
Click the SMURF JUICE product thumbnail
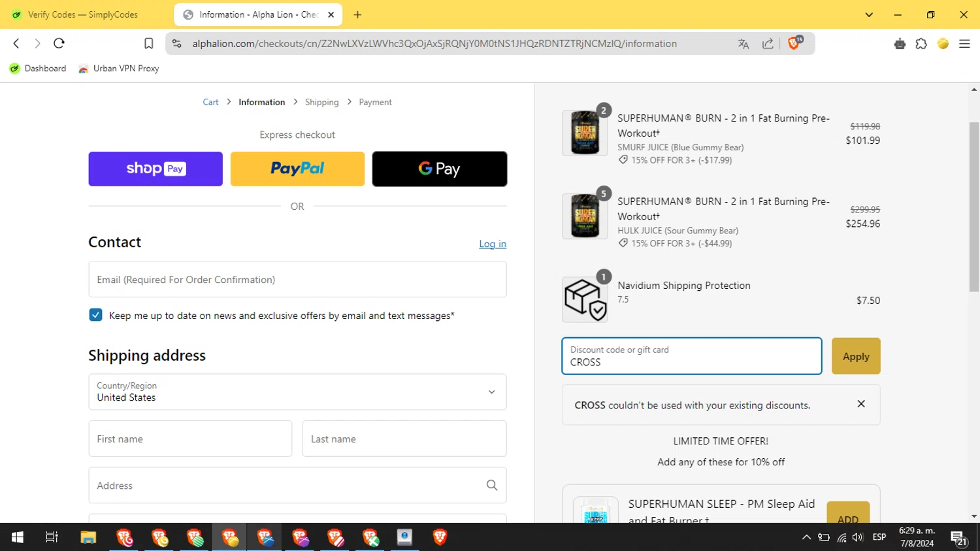coord(585,133)
